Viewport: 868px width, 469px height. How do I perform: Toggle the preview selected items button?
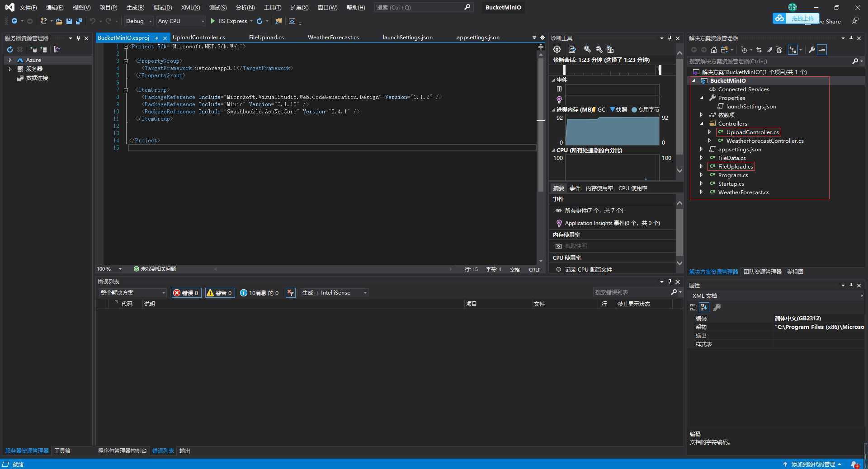coord(822,50)
